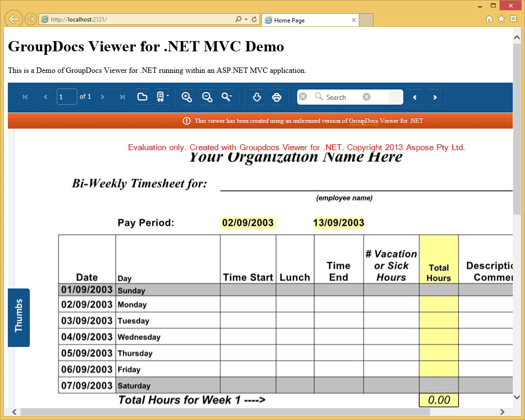
Task: Find previous search result
Action: (x=415, y=97)
